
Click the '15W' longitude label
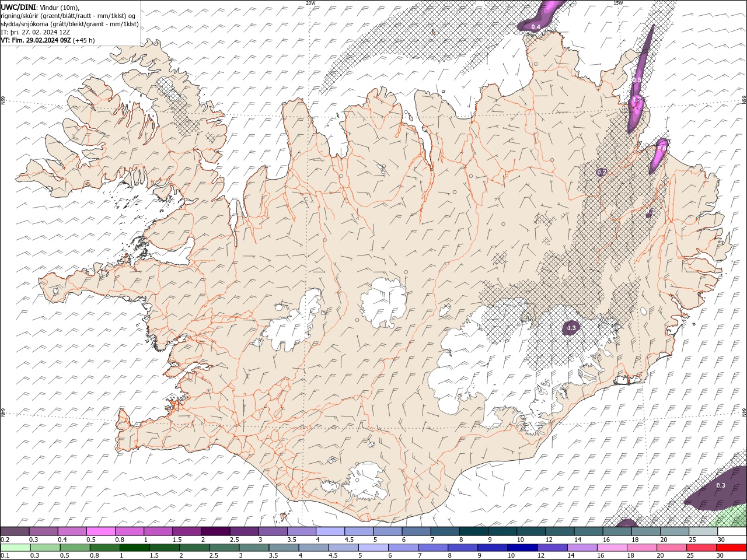click(x=618, y=3)
